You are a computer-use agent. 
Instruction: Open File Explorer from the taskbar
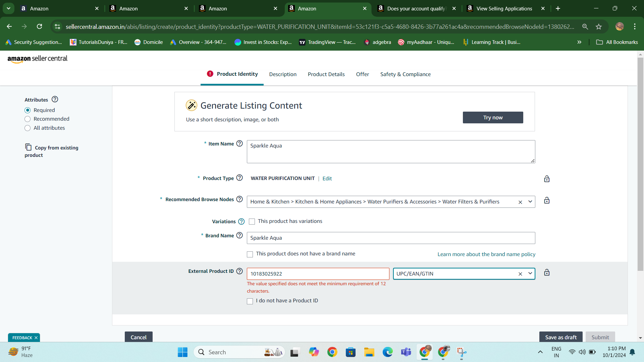point(369,352)
